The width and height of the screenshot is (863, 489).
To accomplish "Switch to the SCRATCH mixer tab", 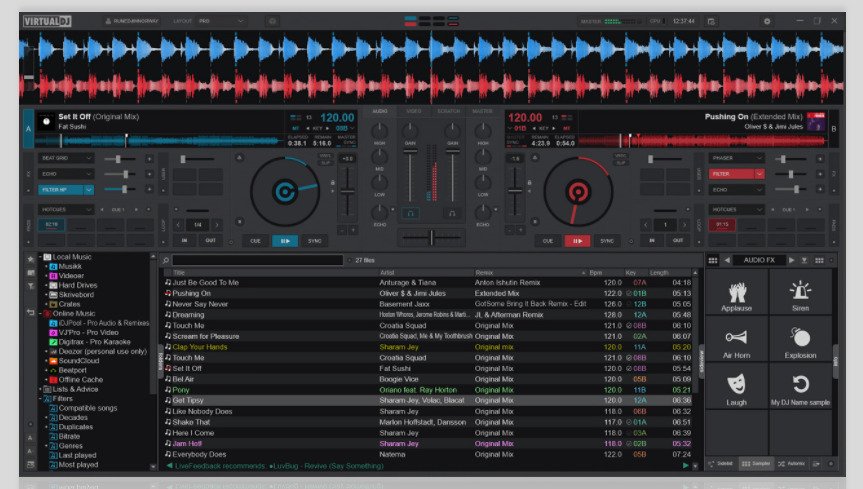I will [x=449, y=111].
